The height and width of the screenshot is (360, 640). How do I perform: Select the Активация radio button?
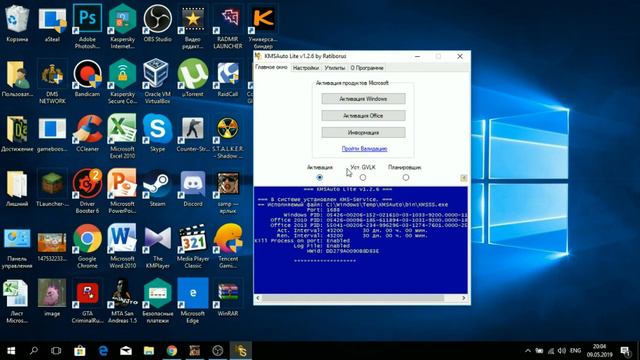click(320, 178)
